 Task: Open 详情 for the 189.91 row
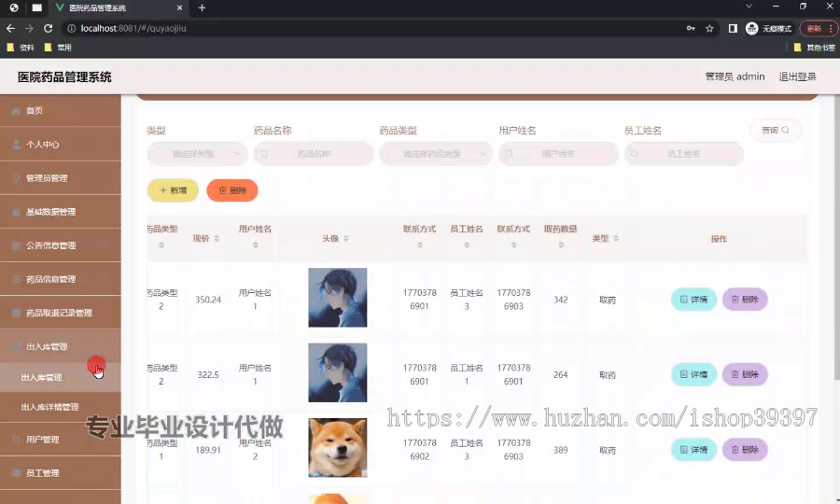(693, 449)
